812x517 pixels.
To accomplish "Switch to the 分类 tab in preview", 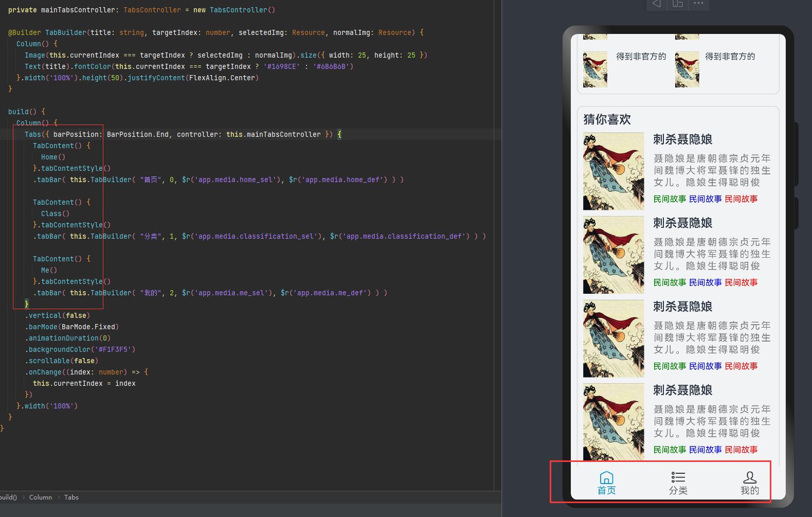I will pyautogui.click(x=678, y=483).
